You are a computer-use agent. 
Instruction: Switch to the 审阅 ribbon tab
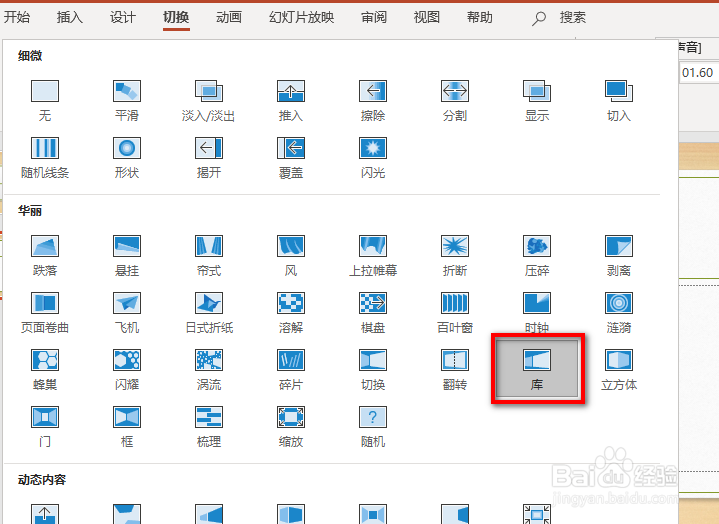(x=374, y=17)
